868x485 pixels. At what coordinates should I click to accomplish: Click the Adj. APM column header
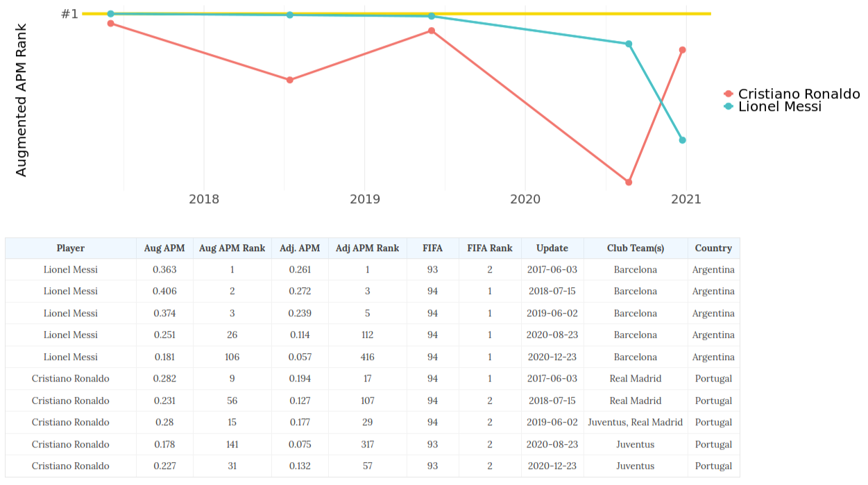pyautogui.click(x=300, y=248)
